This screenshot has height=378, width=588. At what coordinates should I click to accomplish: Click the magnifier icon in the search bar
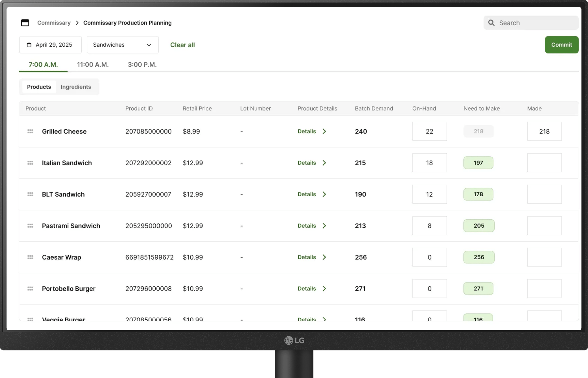pyautogui.click(x=491, y=23)
